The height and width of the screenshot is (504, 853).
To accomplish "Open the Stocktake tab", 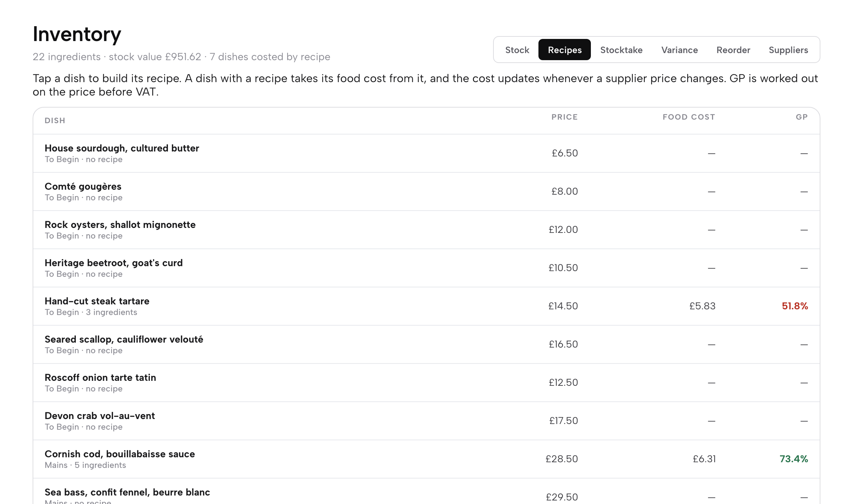I will point(621,50).
